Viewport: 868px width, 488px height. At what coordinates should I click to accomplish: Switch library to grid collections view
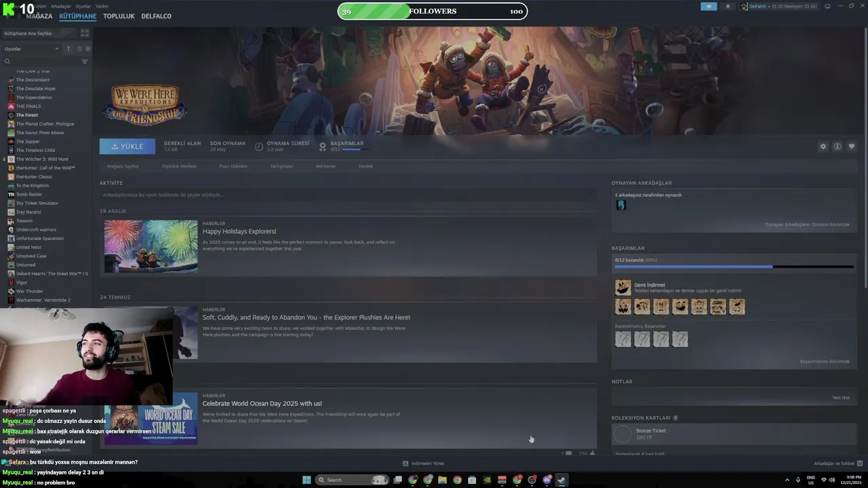[85, 33]
